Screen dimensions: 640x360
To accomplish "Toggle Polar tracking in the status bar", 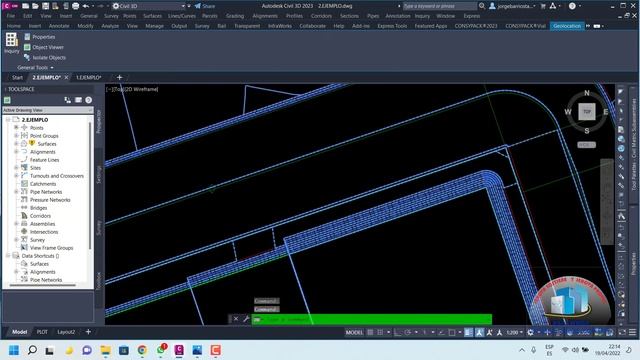I will click(x=407, y=332).
